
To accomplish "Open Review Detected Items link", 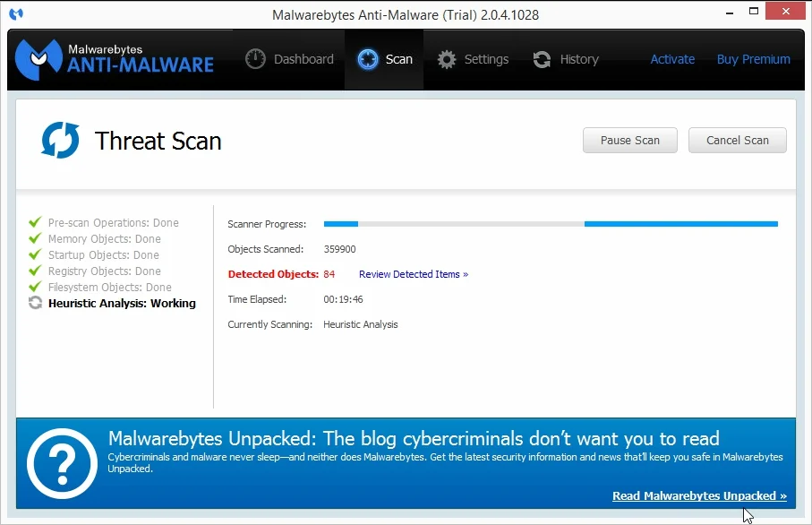I will (413, 274).
